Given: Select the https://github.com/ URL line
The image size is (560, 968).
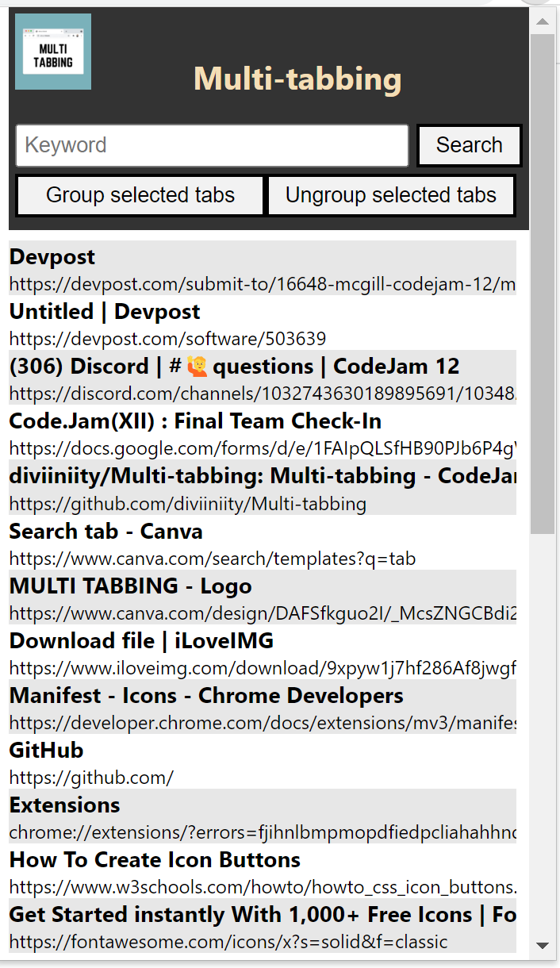Looking at the screenshot, I should tap(91, 777).
